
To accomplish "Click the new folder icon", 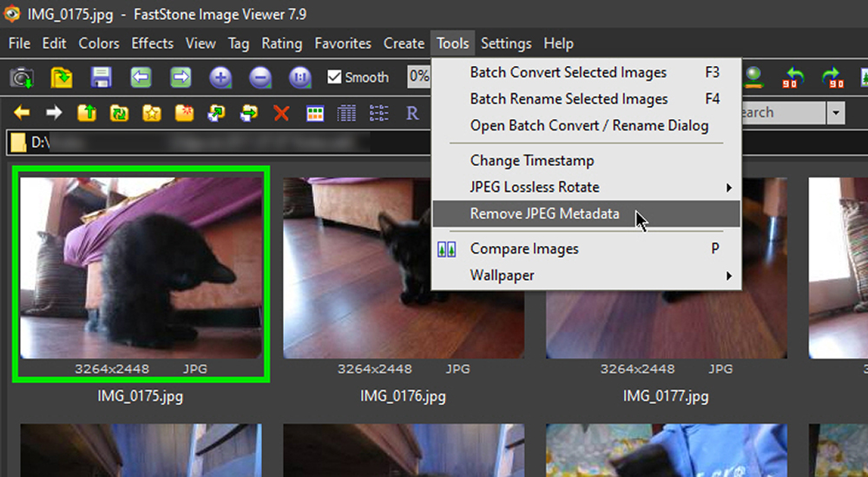I will point(184,113).
